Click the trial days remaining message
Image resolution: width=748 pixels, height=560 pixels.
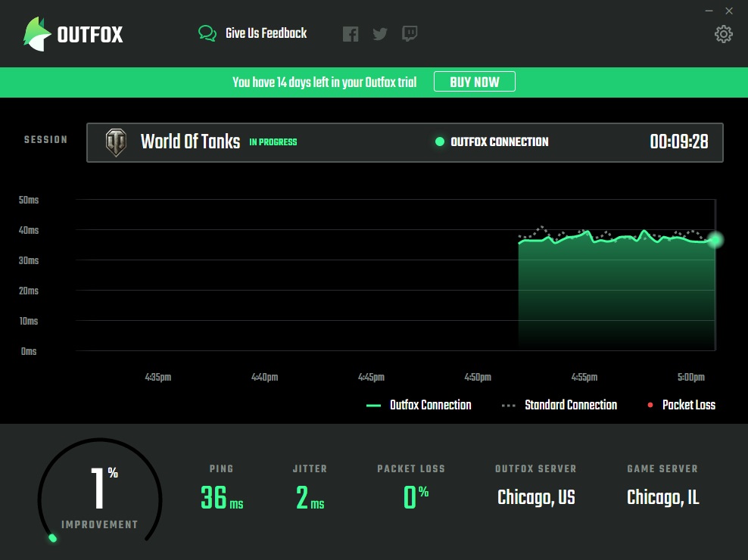tap(324, 82)
